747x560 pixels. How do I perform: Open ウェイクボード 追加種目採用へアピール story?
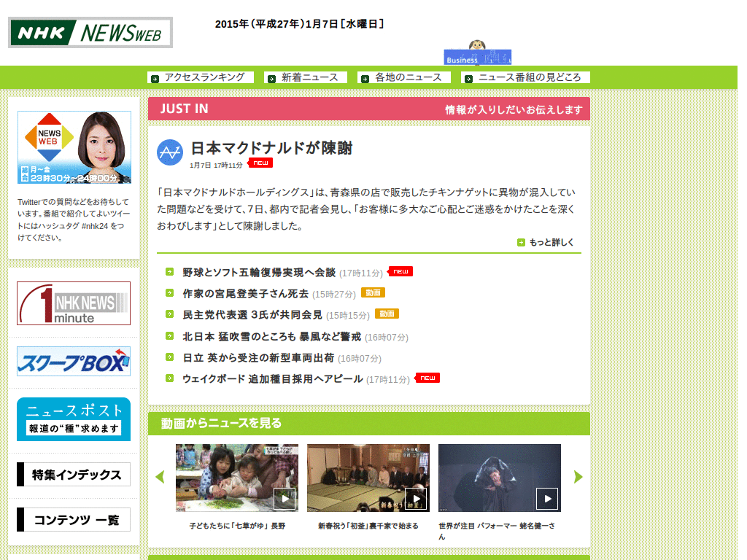click(x=273, y=379)
